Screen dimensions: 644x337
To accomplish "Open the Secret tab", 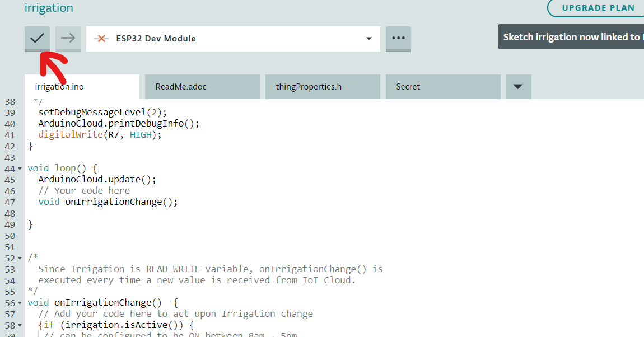I will pyautogui.click(x=408, y=87).
